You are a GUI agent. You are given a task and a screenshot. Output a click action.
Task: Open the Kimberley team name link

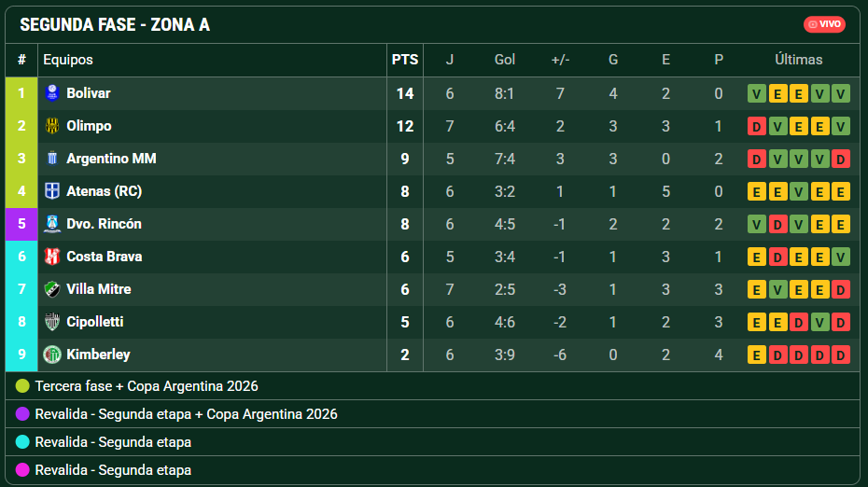coord(98,355)
